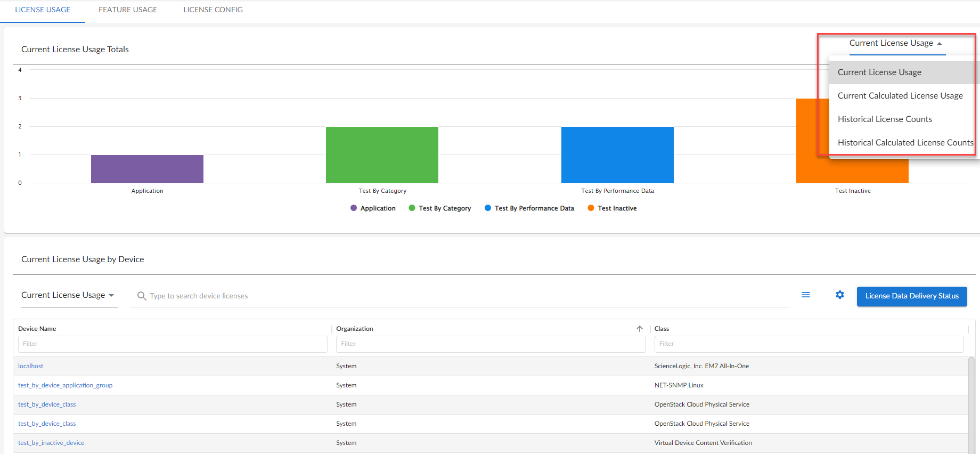Toggle the Application legend series
980x454 pixels.
pyautogui.click(x=373, y=208)
